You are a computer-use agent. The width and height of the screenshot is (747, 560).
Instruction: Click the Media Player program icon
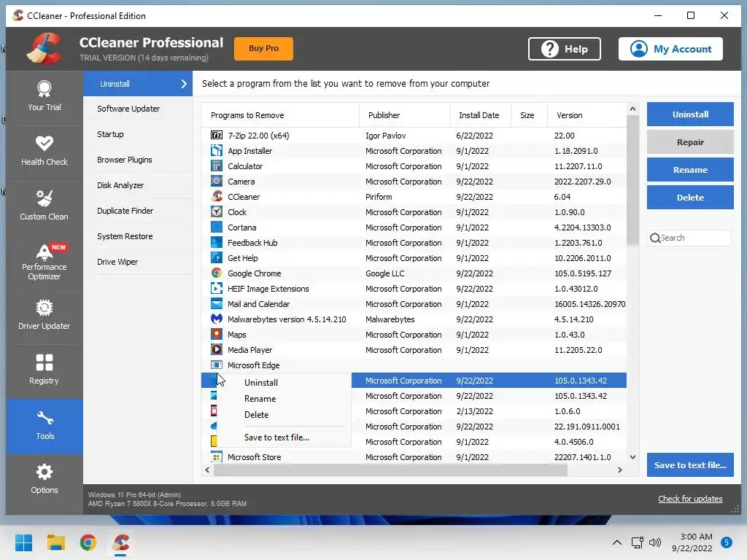tap(216, 349)
